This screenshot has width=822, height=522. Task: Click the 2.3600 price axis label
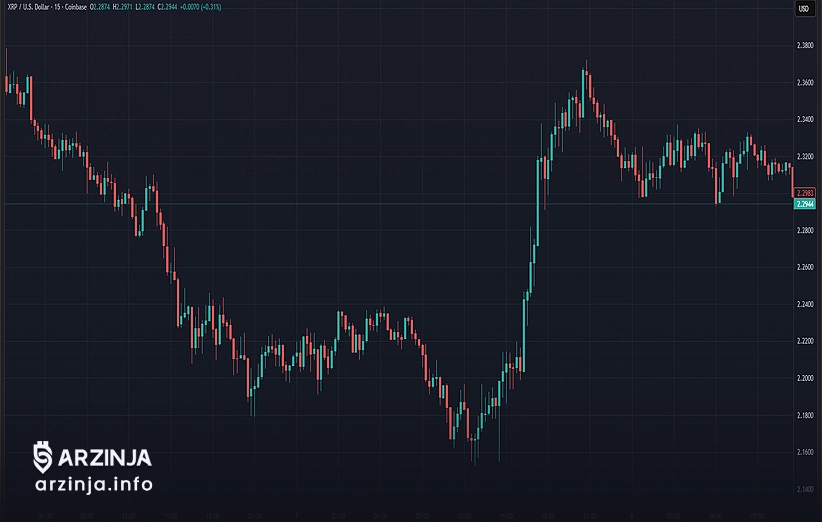pyautogui.click(x=805, y=83)
